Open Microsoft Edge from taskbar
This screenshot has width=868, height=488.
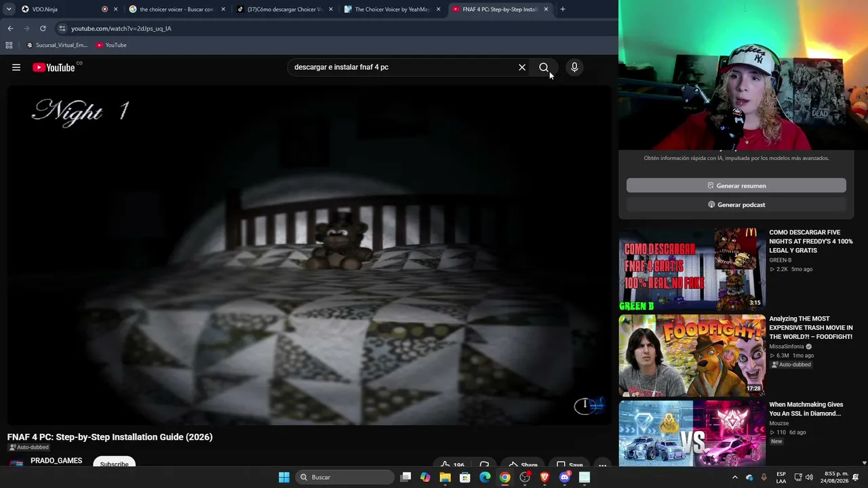pyautogui.click(x=485, y=477)
